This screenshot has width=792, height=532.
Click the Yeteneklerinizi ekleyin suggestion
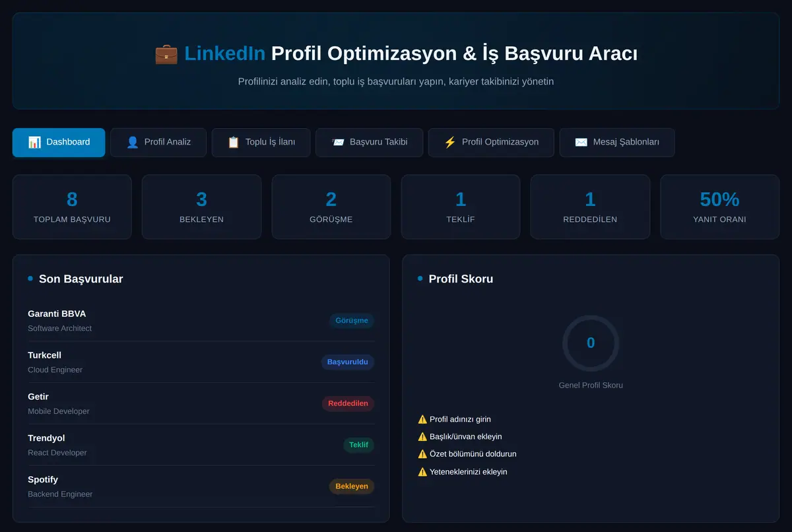click(x=469, y=472)
